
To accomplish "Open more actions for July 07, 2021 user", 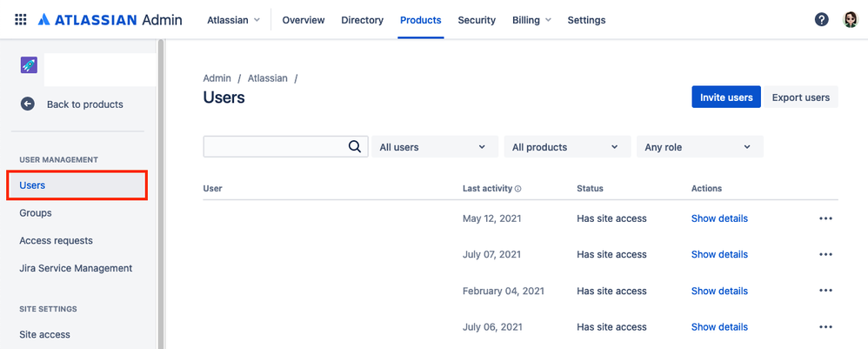I will [825, 255].
